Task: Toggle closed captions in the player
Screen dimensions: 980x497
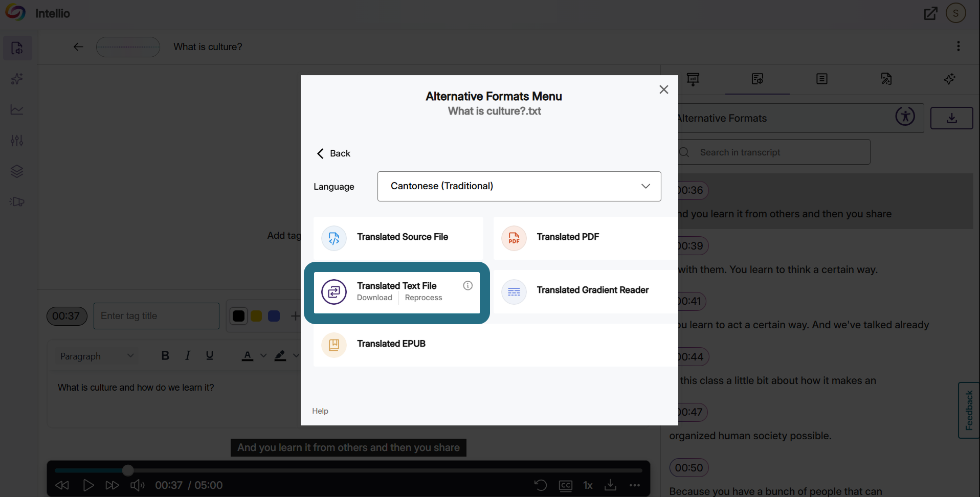Action: coord(565,485)
